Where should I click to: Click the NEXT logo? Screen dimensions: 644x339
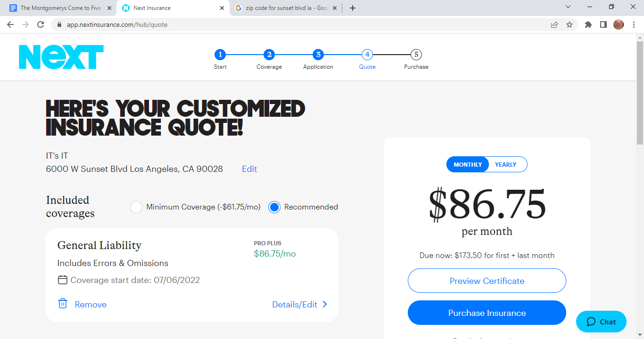tap(61, 57)
